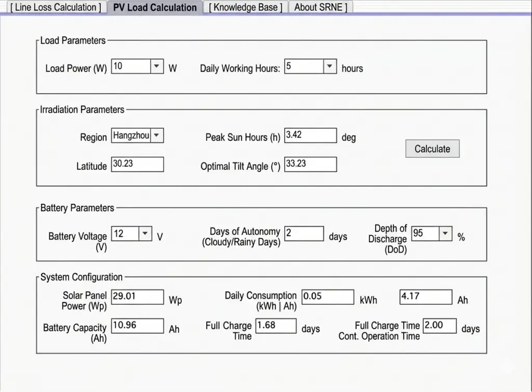Select the Battery Capacity field showing 10.96
This screenshot has height=392, width=532.
coord(137,326)
